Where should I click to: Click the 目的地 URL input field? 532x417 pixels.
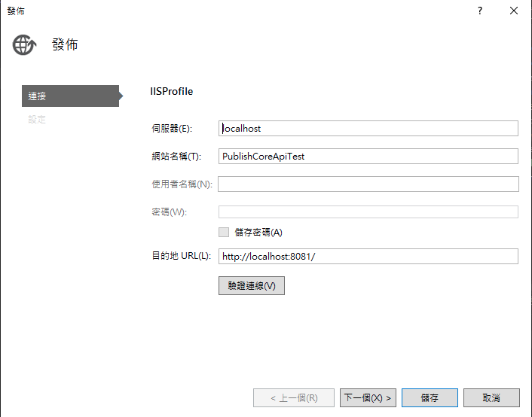click(368, 257)
